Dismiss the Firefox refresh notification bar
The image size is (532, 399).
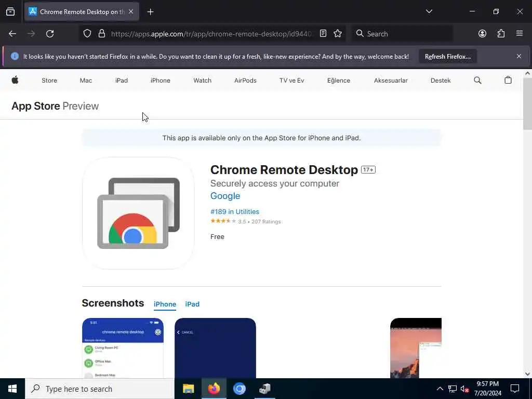[x=519, y=56]
